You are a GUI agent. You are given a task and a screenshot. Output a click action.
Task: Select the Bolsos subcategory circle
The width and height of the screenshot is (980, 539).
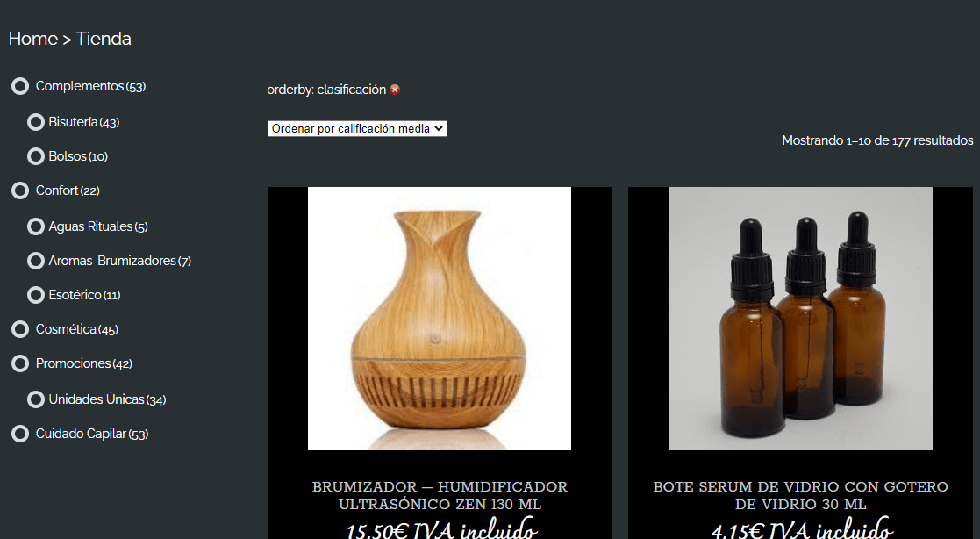tap(36, 156)
